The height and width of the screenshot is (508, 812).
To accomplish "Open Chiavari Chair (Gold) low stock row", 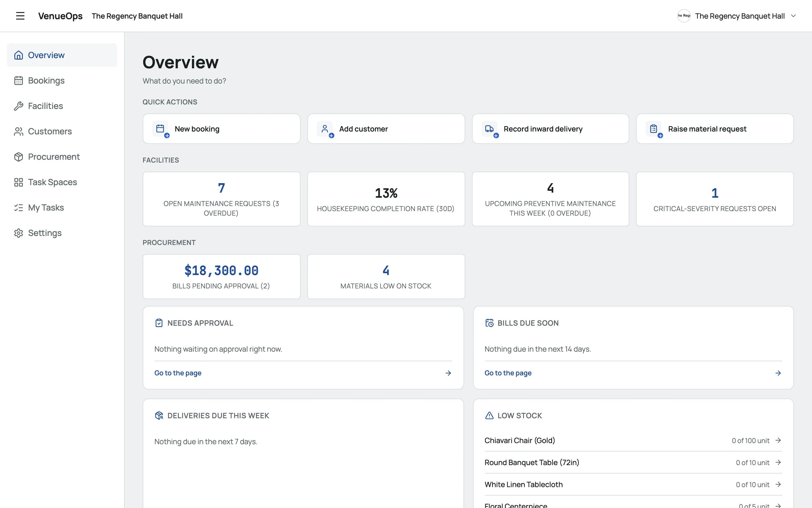I will (633, 441).
